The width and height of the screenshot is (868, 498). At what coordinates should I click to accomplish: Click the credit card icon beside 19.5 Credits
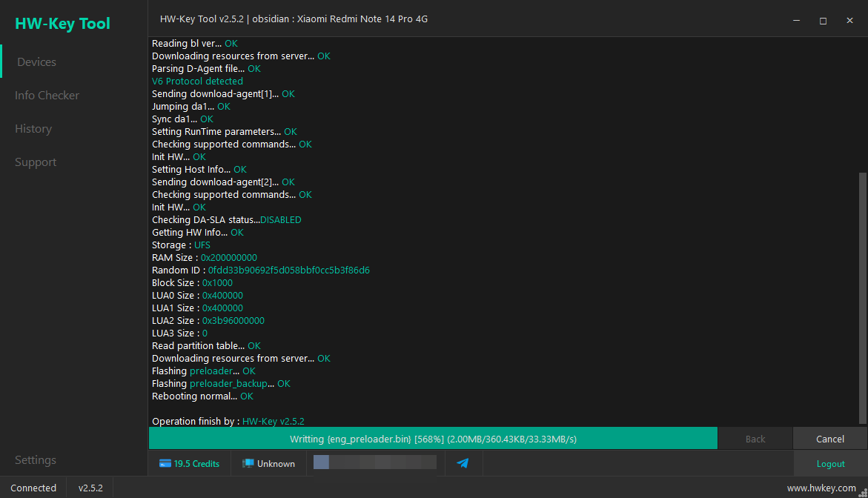[x=165, y=464]
